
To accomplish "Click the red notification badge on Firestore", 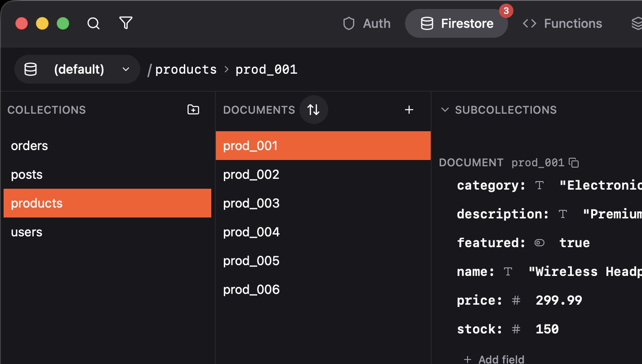I will click(x=506, y=11).
